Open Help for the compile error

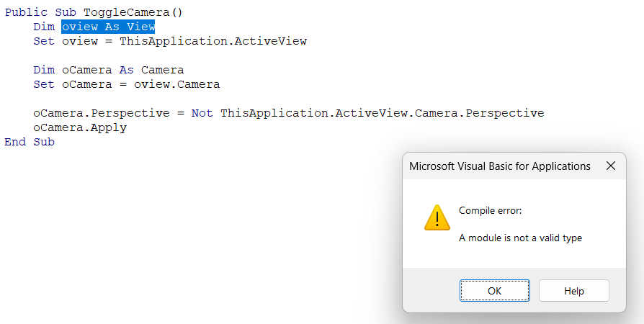point(574,291)
